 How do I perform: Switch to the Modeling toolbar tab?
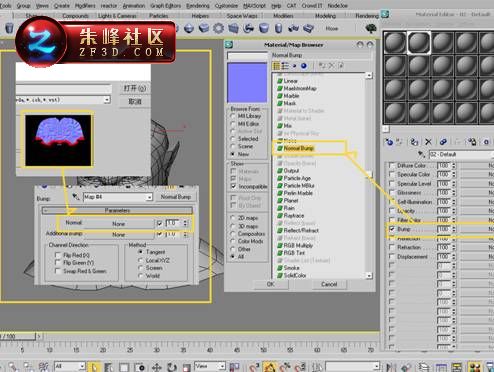[x=325, y=16]
